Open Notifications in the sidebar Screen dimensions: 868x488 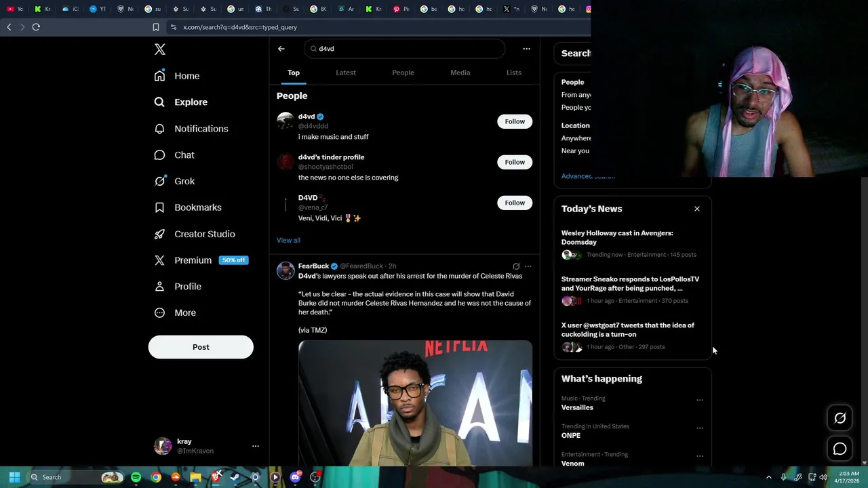pos(191,129)
